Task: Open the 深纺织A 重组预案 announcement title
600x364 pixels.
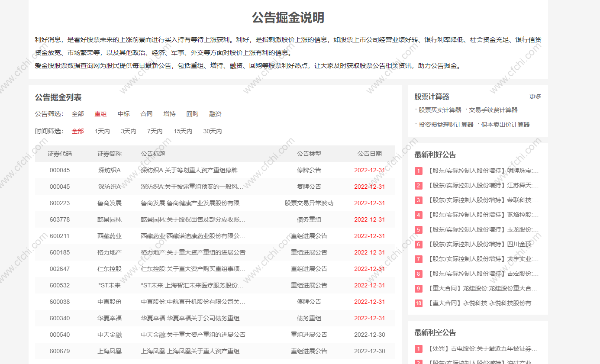Action: pyautogui.click(x=192, y=187)
